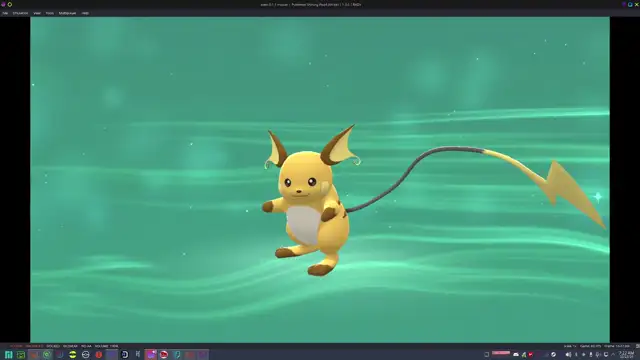Screen dimensions: 640x360
Task: Click the green circular taskbar app icon
Action: (x=47, y=355)
